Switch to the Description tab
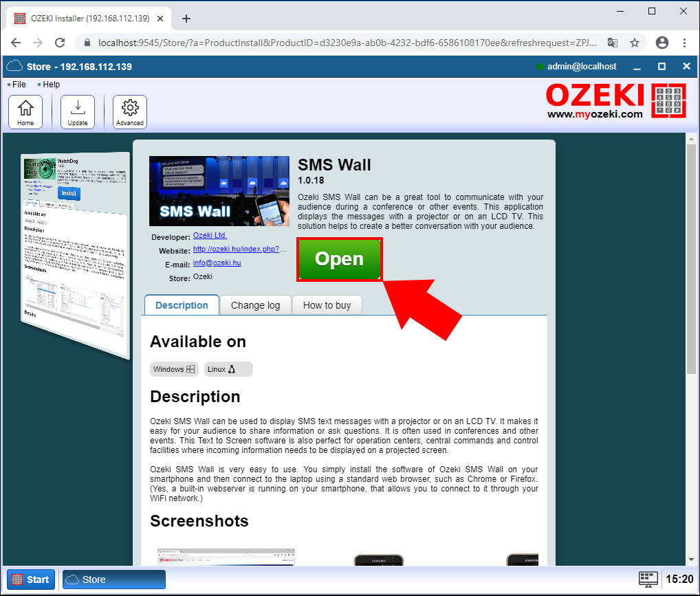Image resolution: width=700 pixels, height=596 pixels. point(182,305)
